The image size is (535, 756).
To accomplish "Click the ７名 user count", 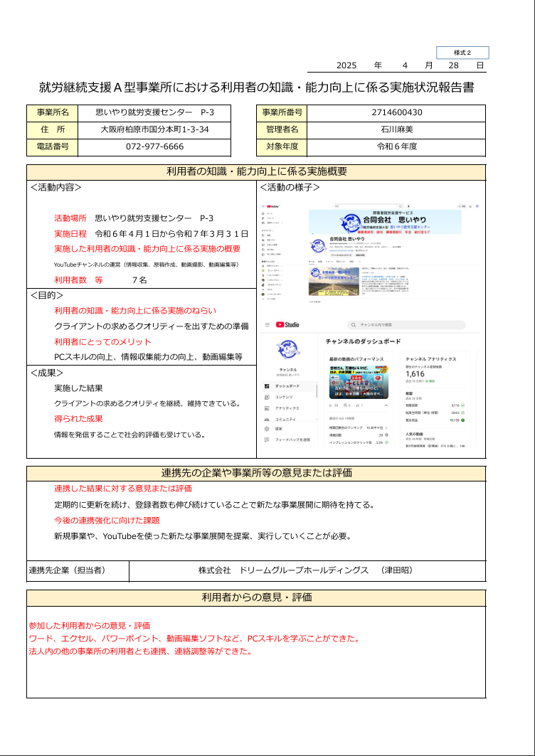I will pyautogui.click(x=139, y=279).
